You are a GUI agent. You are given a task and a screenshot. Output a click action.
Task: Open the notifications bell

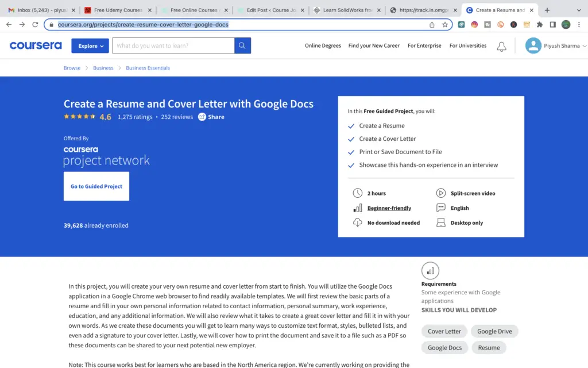pyautogui.click(x=501, y=46)
